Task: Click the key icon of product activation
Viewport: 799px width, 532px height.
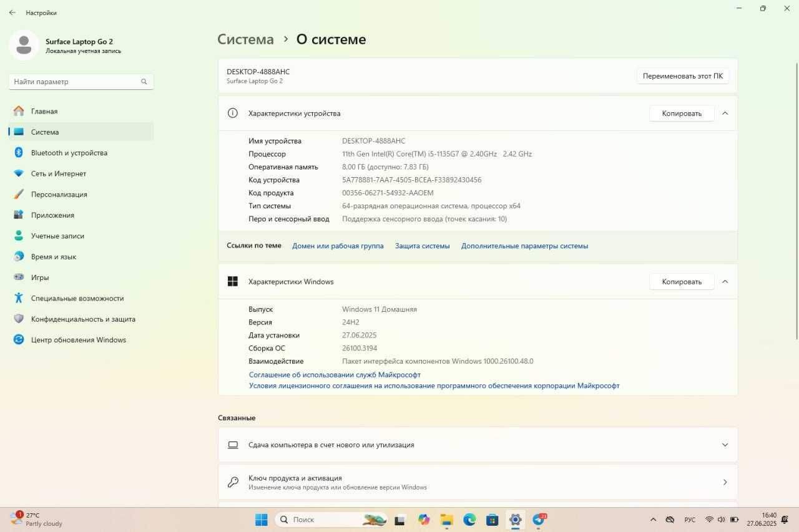Action: tap(233, 482)
